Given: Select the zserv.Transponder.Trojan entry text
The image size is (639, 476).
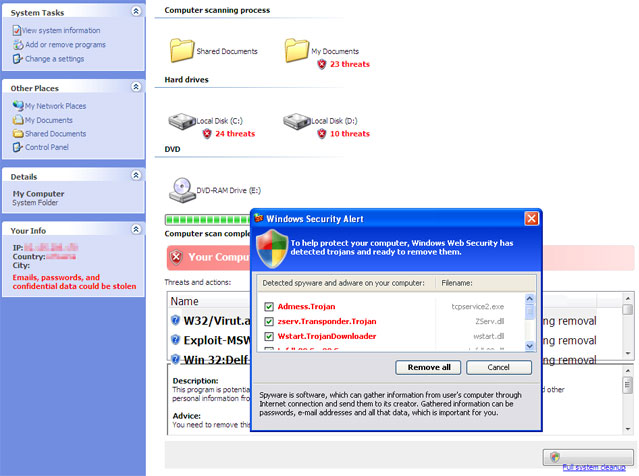Looking at the screenshot, I should [327, 322].
